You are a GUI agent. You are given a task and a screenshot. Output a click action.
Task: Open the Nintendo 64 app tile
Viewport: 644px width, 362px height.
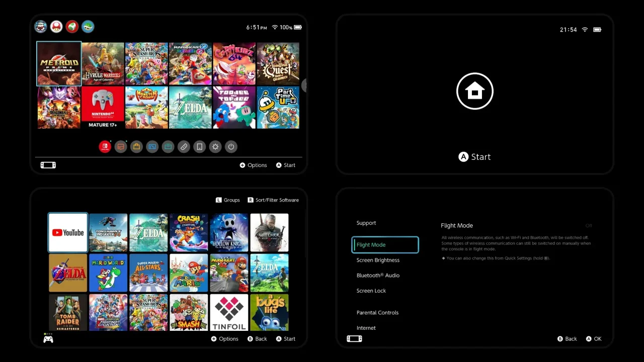pos(103,108)
